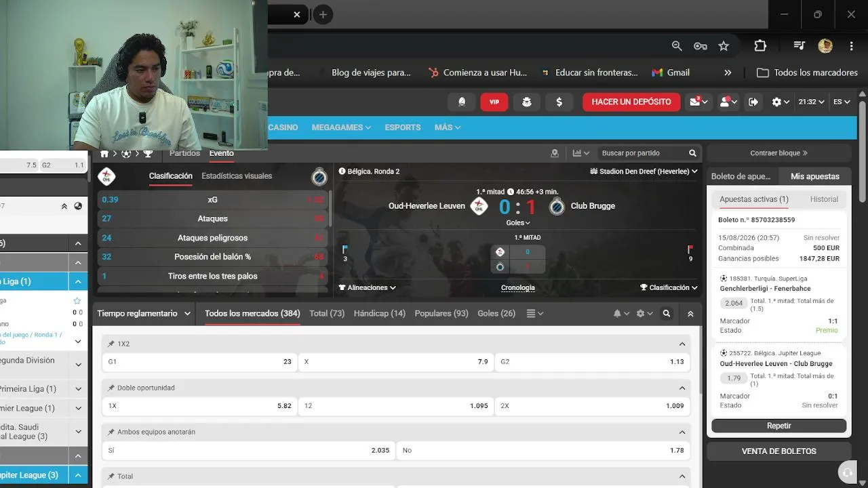The height and width of the screenshot is (488, 868).
Task: Pin the Doble oportunidad market
Action: tap(111, 388)
